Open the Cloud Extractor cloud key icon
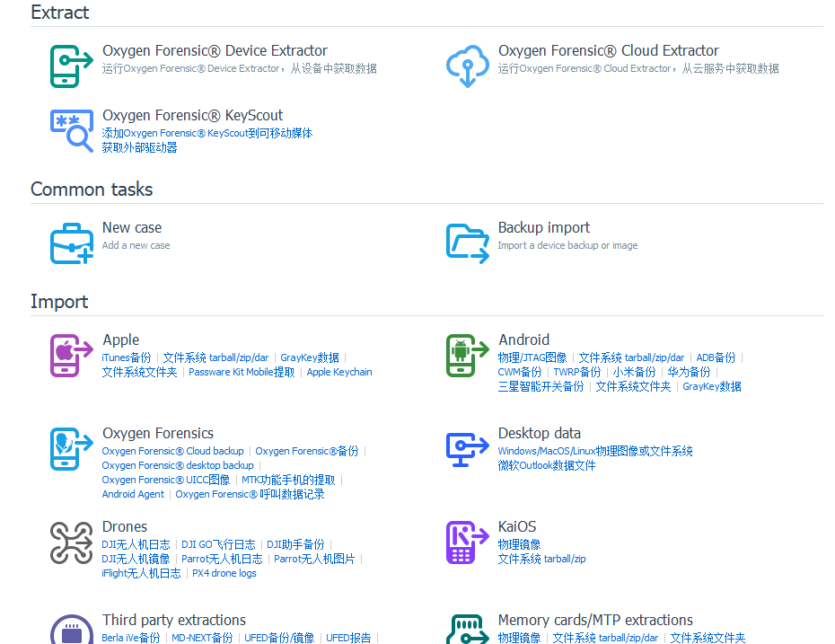 tap(468, 66)
